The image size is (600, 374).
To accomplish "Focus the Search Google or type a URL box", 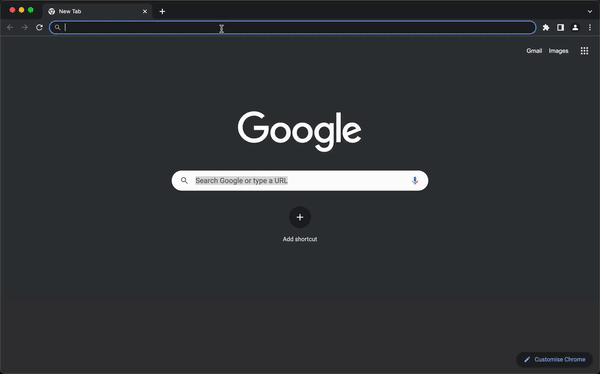I will pos(300,181).
